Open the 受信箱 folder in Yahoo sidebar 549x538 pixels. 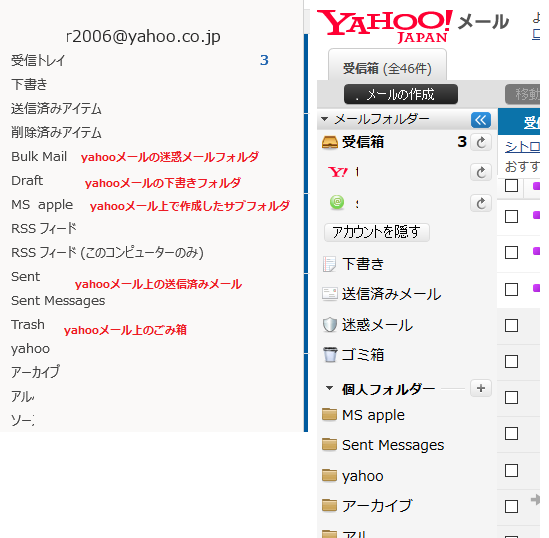363,142
